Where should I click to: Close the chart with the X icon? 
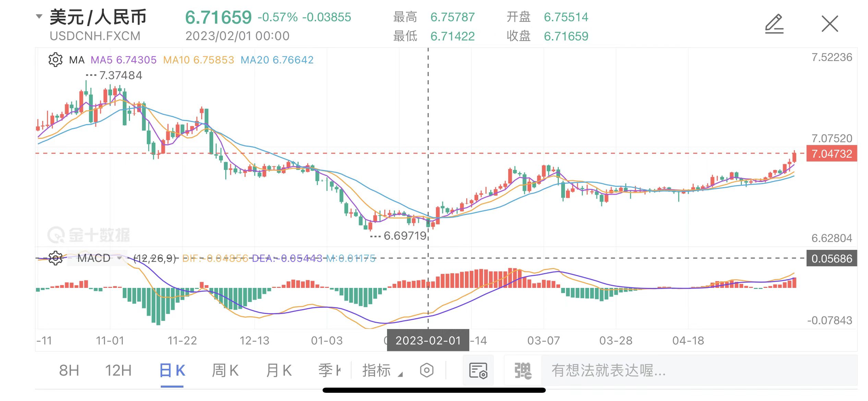coord(830,24)
